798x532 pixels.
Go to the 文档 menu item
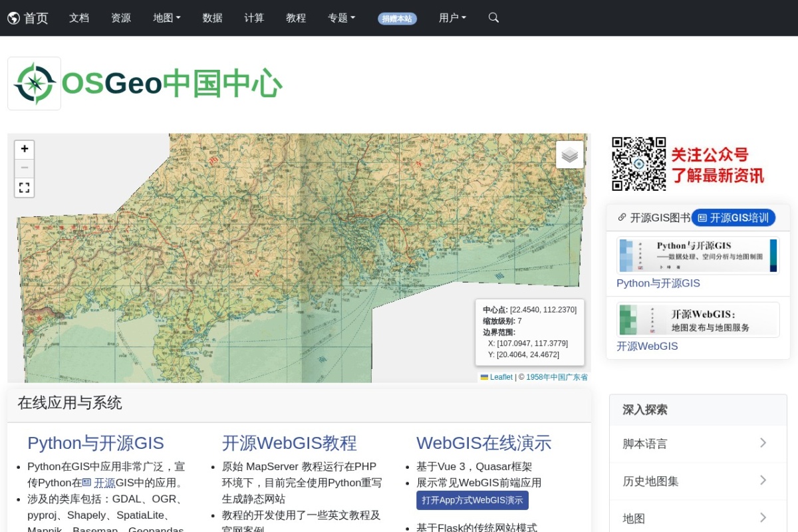79,18
